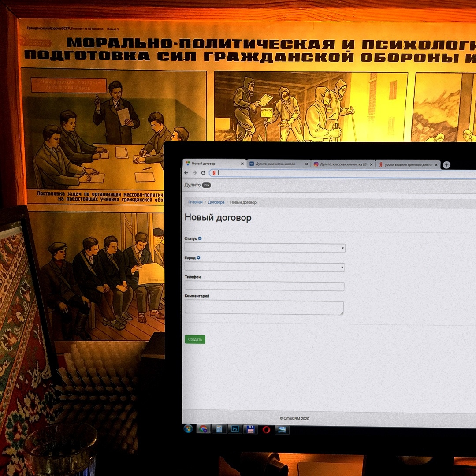Click the Yandex icon in the address bar
The image size is (476, 476).
tap(214, 173)
